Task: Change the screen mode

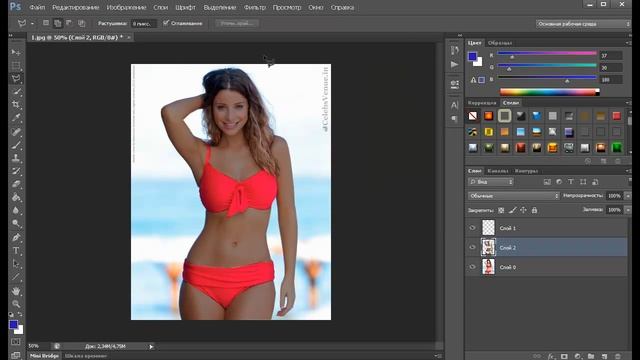Action: tap(16, 355)
